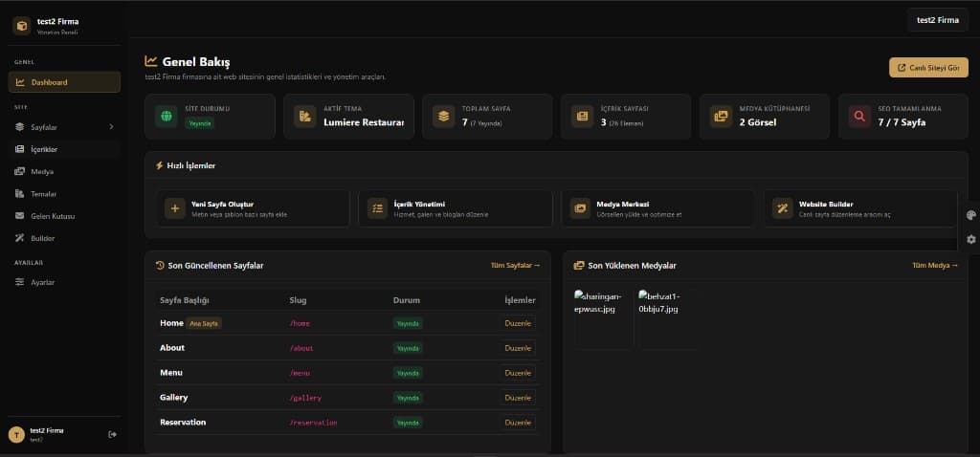980x457 pixels.
Task: Click the /gallery slug text
Action: pyautogui.click(x=305, y=399)
